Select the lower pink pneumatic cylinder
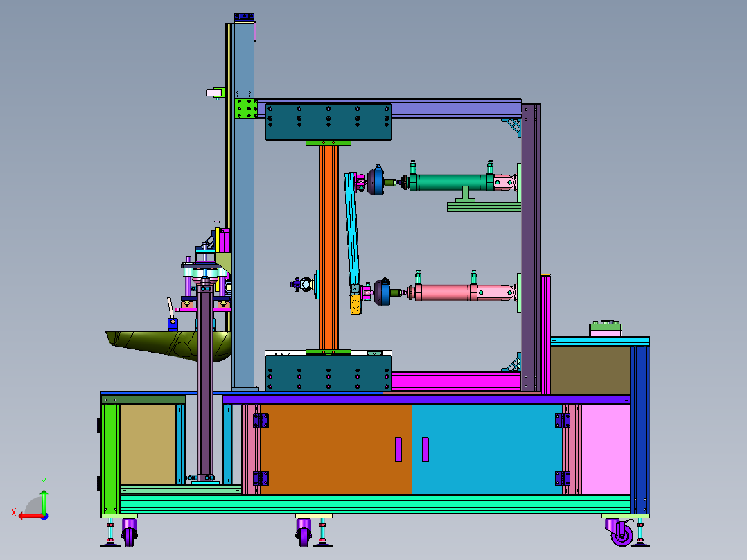Screen dimensions: 747x560 point(446,292)
